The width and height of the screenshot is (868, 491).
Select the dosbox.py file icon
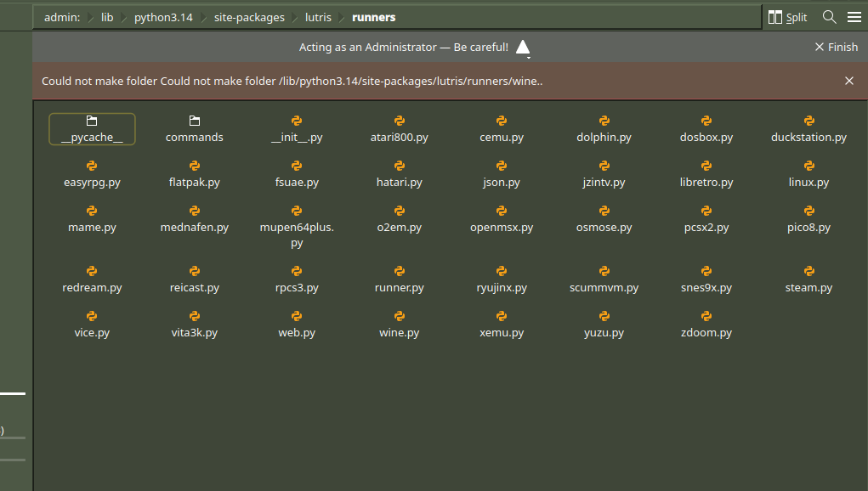click(706, 121)
